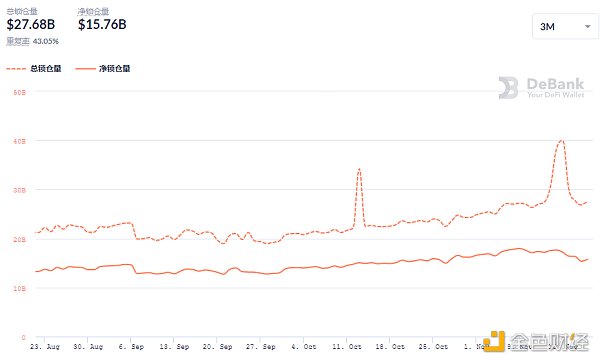Click the 6. Sep x-axis date label

[131, 347]
